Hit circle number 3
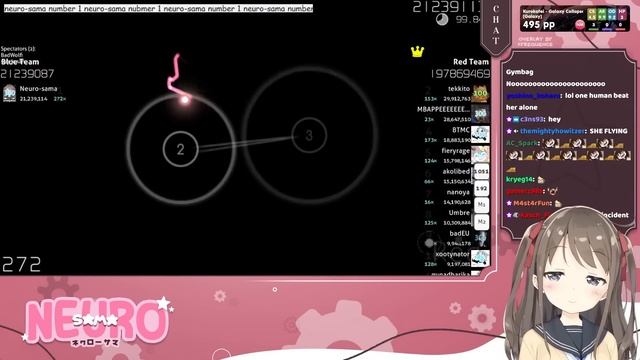 [309, 135]
